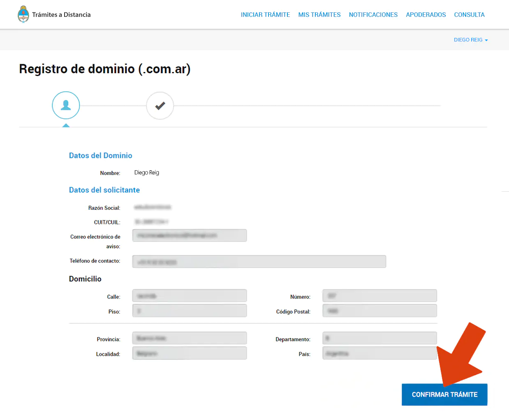Select the Provincia field showing Buenos Aires

click(x=189, y=338)
